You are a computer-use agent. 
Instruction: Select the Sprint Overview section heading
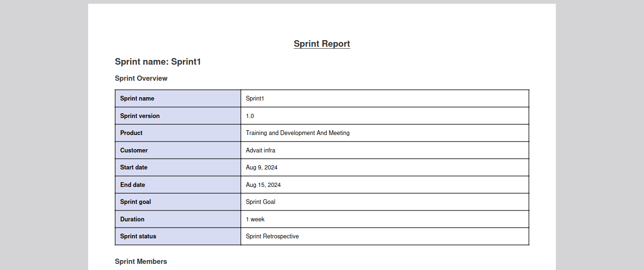[141, 78]
